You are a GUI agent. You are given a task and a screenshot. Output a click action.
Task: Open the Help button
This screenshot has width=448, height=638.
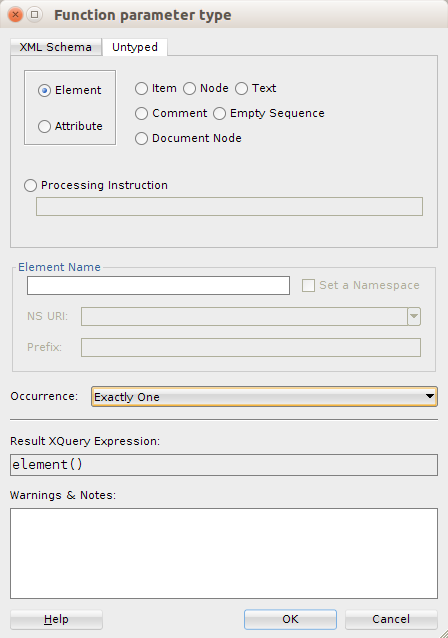coord(56,619)
